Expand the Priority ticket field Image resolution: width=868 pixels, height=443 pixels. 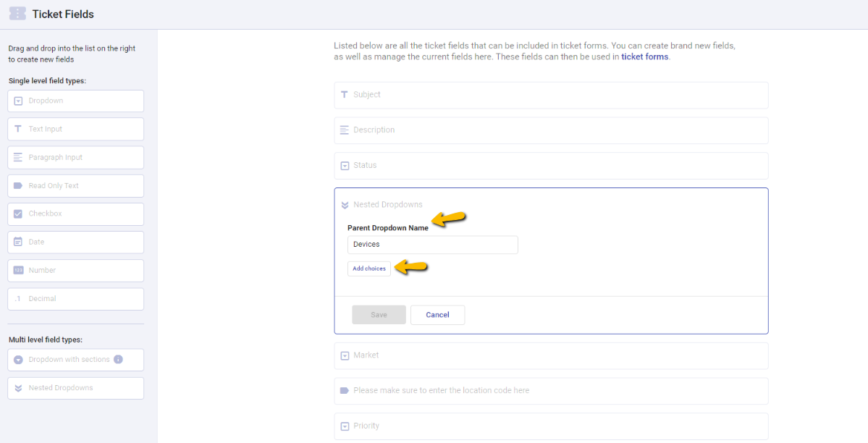pos(552,426)
